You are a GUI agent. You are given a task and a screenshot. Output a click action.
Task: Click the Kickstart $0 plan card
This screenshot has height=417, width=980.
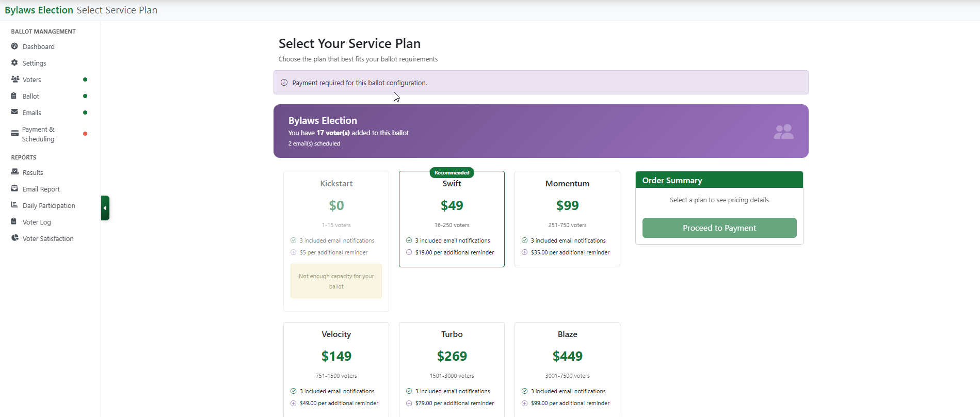coord(336,241)
